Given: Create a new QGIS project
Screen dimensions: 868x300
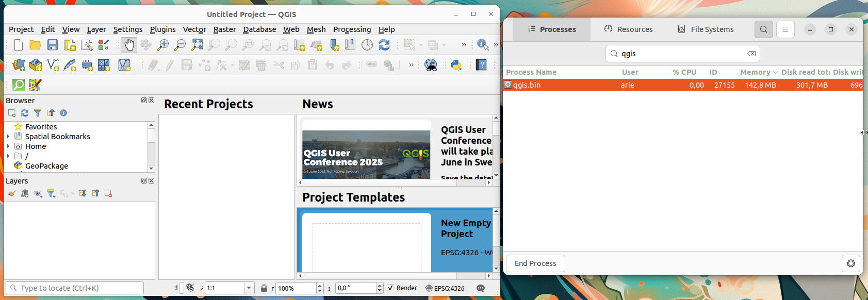Looking at the screenshot, I should (x=19, y=45).
